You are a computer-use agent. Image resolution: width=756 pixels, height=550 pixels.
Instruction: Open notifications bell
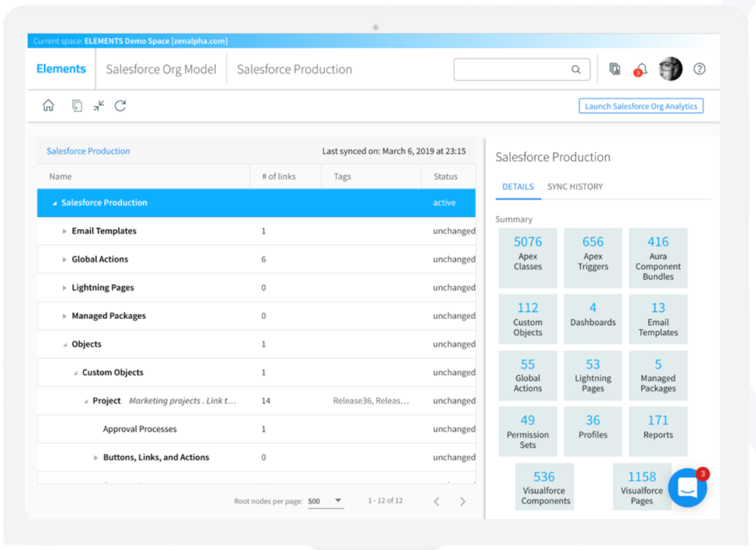(x=641, y=69)
